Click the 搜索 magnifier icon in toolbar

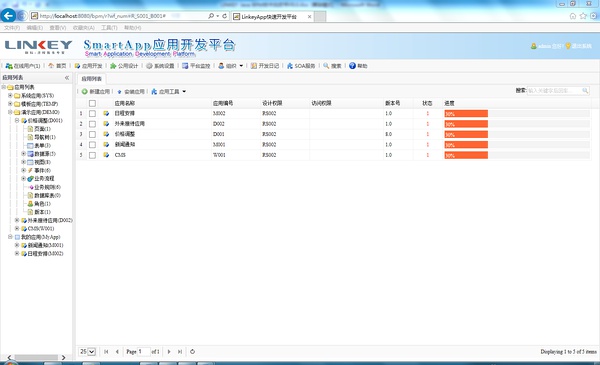(326, 66)
